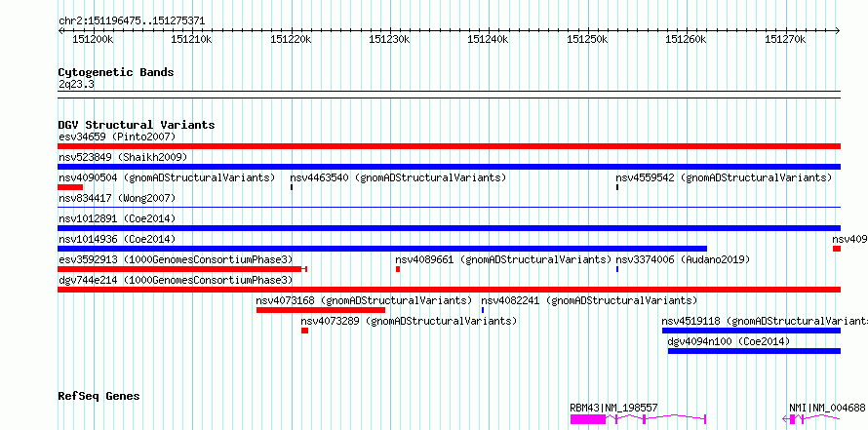Click the small black nsv4559542 marker
The width and height of the screenshot is (868, 430).
[617, 187]
